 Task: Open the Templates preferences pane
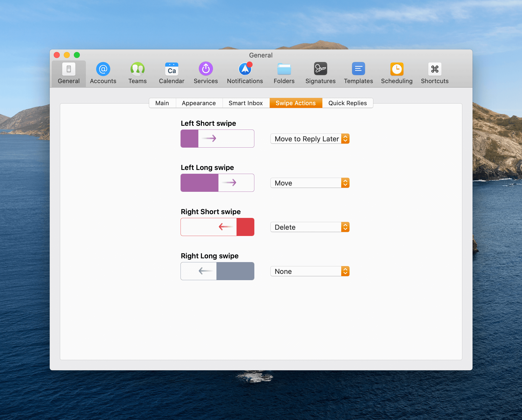pos(358,73)
